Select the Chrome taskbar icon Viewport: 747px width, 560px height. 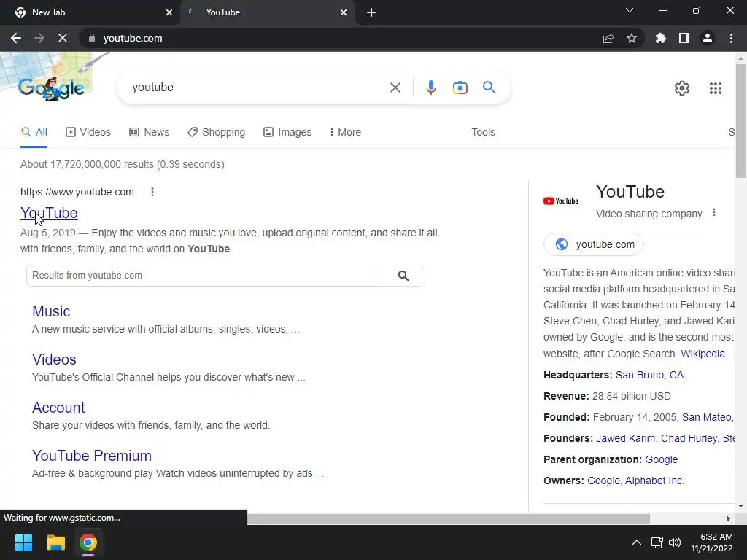[88, 542]
